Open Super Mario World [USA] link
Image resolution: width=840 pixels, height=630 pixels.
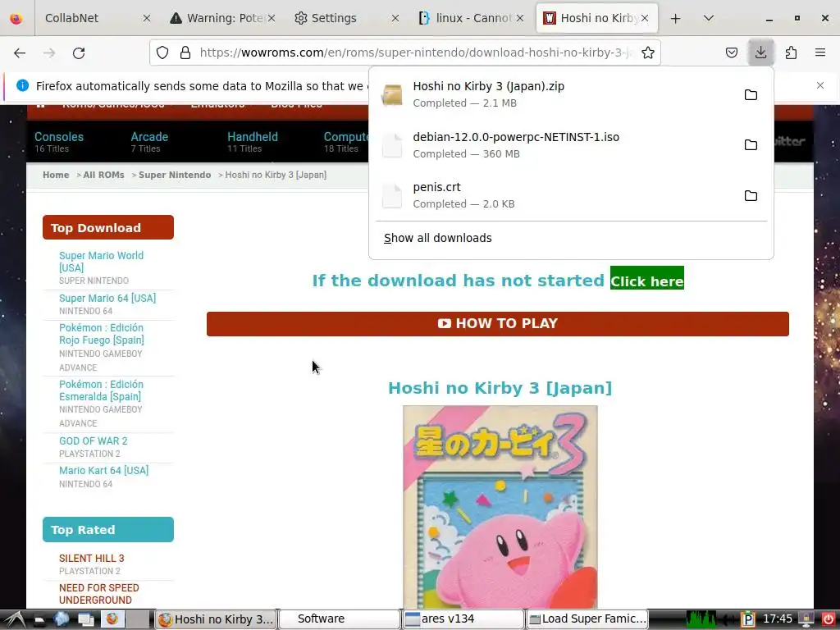pyautogui.click(x=101, y=262)
